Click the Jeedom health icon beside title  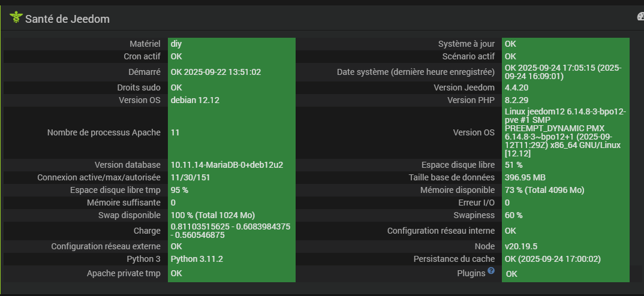coord(16,18)
